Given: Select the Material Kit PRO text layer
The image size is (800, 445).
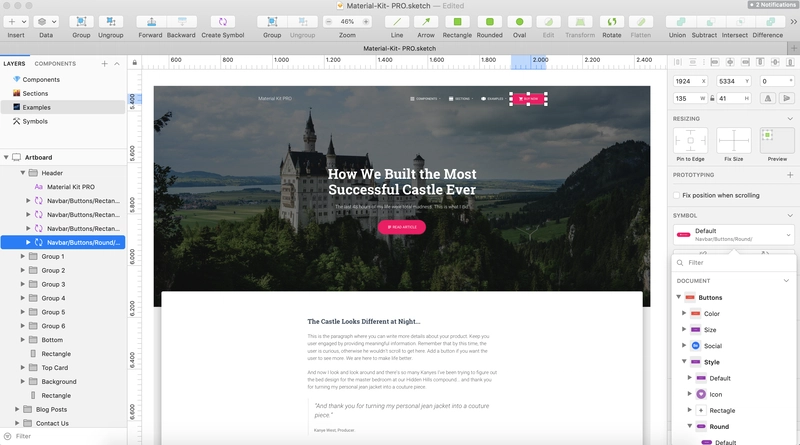Looking at the screenshot, I should [71, 187].
